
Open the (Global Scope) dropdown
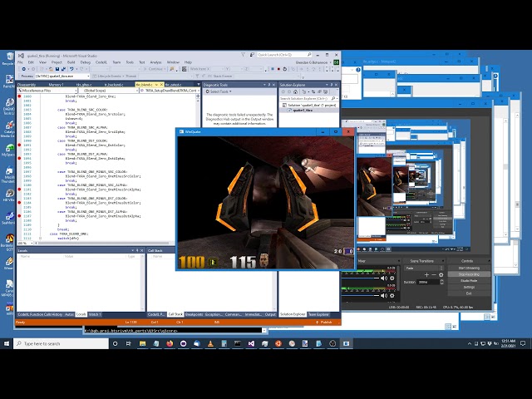tap(109, 91)
